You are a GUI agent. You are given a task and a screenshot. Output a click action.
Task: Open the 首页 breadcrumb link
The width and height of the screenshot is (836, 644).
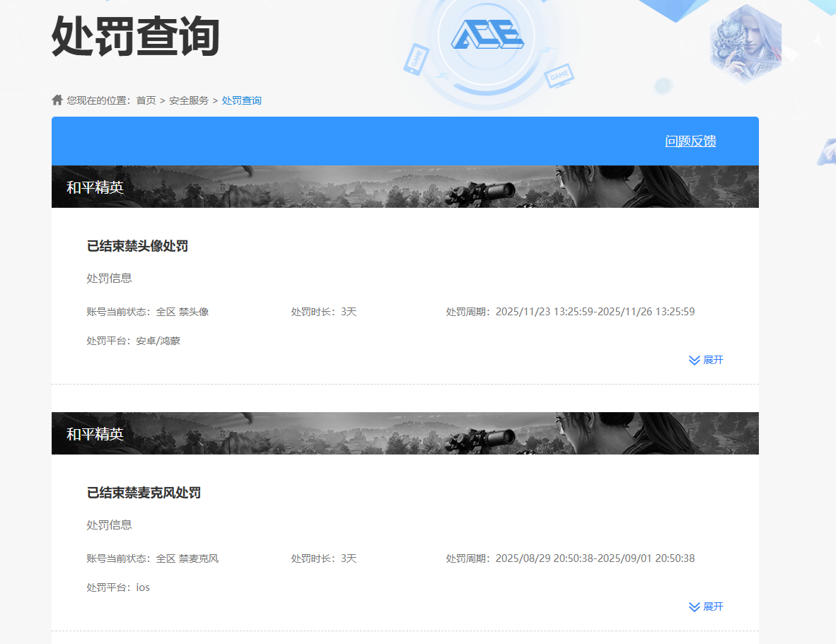click(x=146, y=100)
